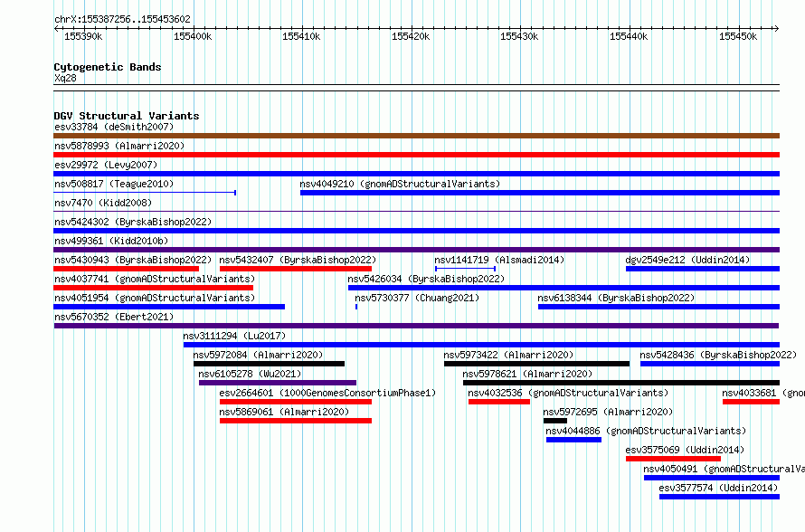The image size is (805, 532).
Task: Click red bar under nsv4032536
Action: [499, 402]
